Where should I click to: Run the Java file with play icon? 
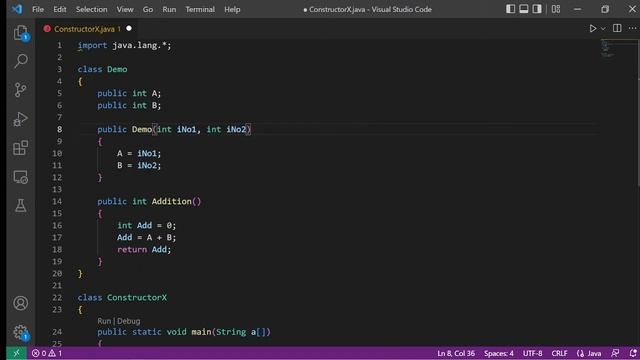click(x=592, y=29)
